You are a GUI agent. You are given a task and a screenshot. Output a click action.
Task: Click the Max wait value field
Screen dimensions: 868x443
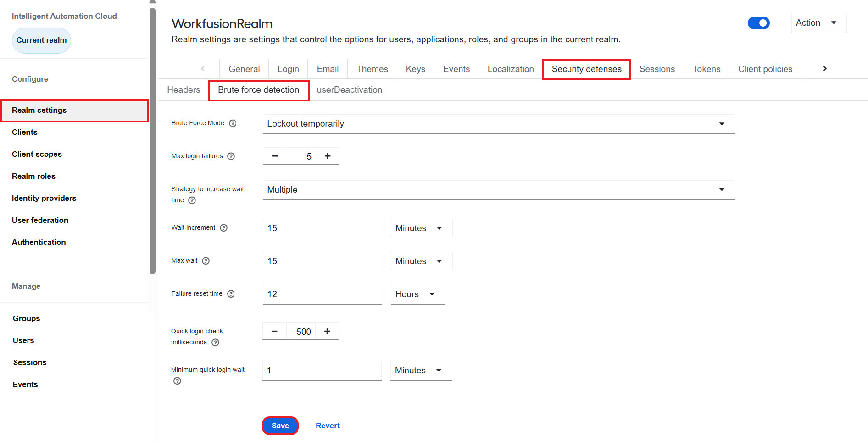click(323, 261)
